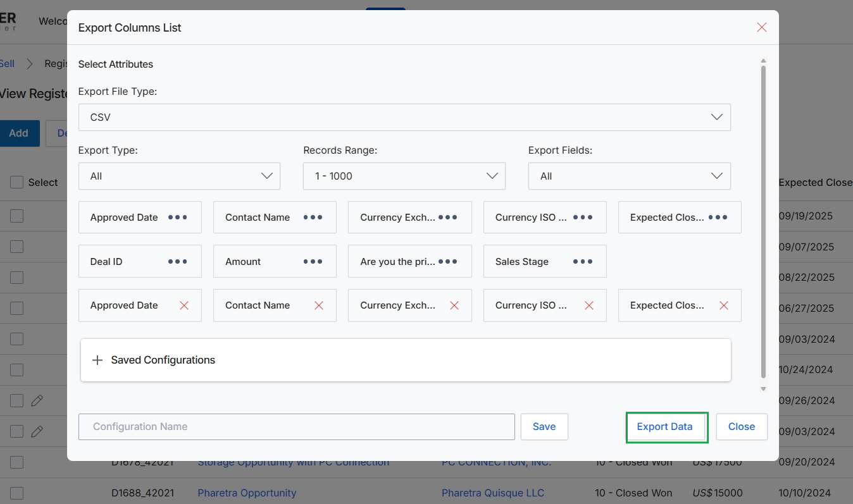Open Pharetra Quisque LLC link
The width and height of the screenshot is (853, 504).
click(493, 493)
